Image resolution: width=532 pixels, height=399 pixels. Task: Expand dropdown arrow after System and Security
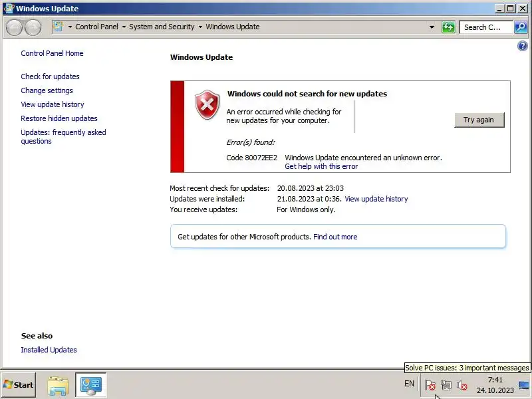tap(200, 27)
